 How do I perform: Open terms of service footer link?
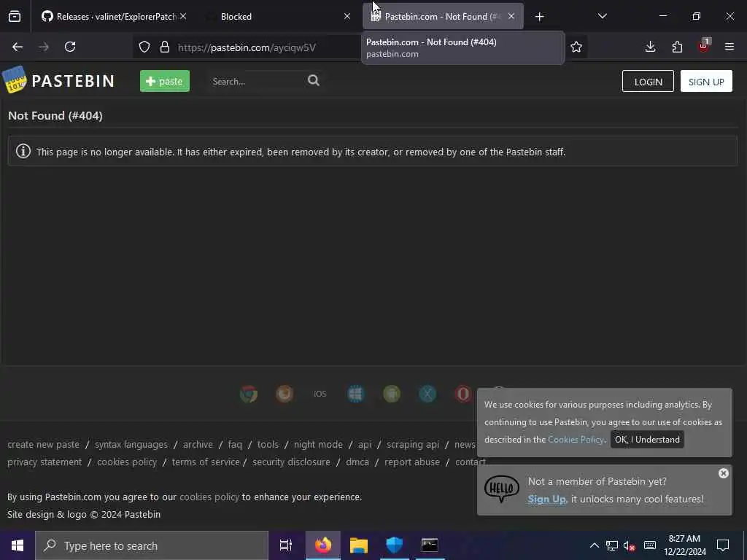tap(206, 462)
